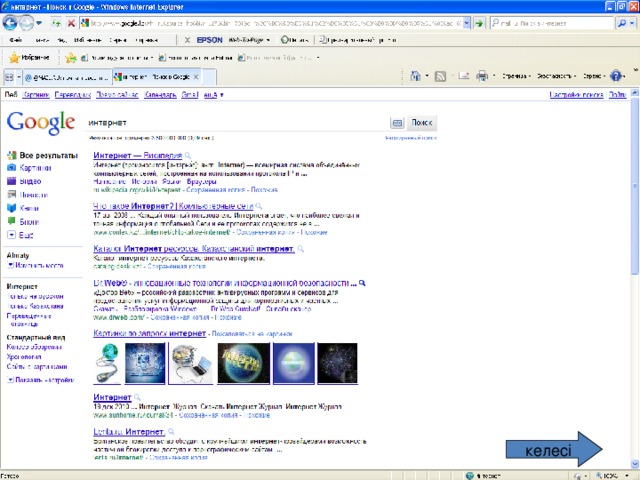
Task: Open the Quick Tabs grid icon
Action: pyautogui.click(x=9, y=77)
